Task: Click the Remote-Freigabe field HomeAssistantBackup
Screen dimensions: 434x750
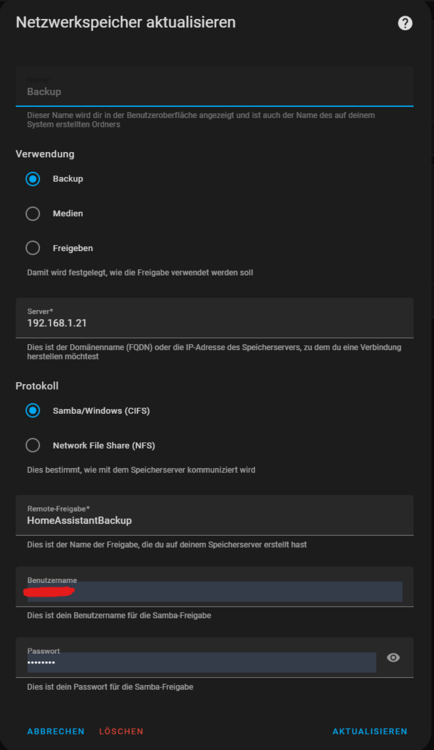Action: (x=214, y=515)
